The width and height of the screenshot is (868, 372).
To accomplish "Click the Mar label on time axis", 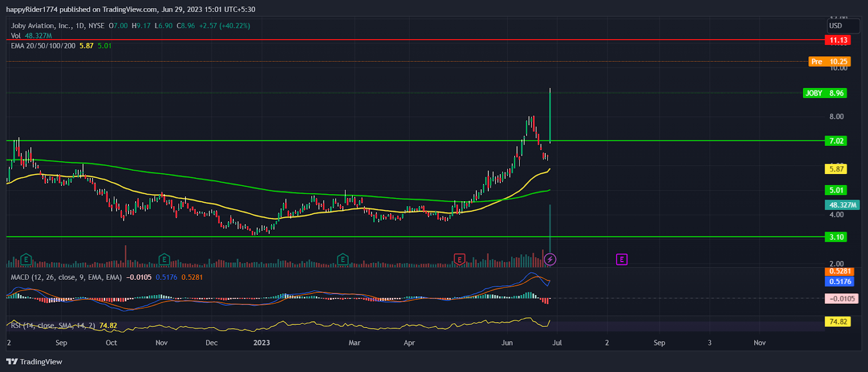I will (x=354, y=343).
